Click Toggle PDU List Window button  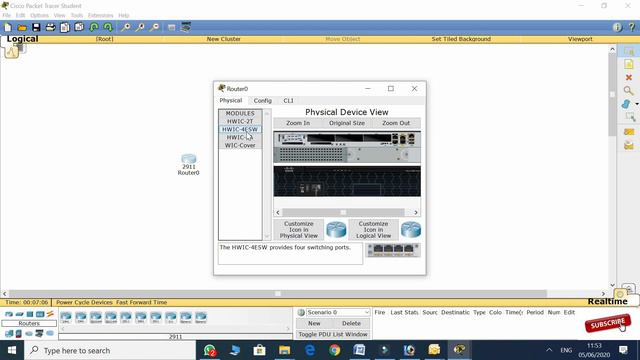point(333,334)
